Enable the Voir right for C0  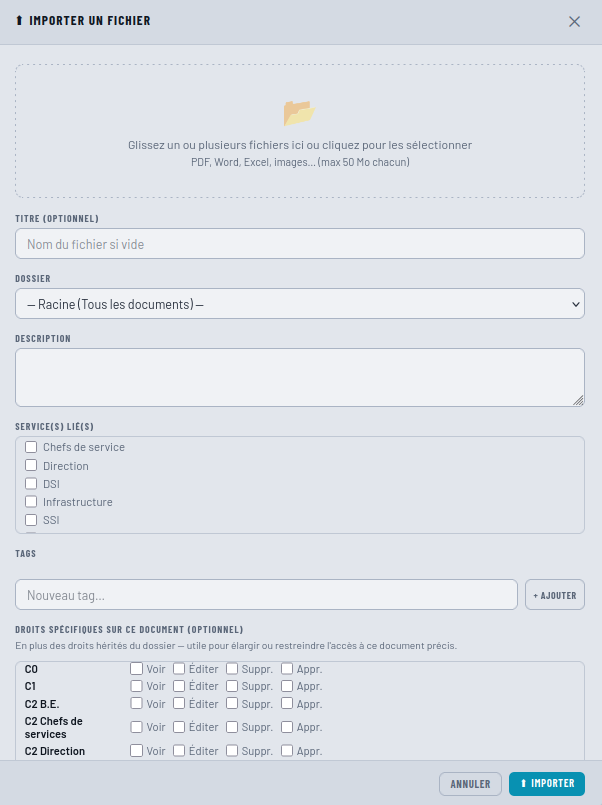coord(137,668)
